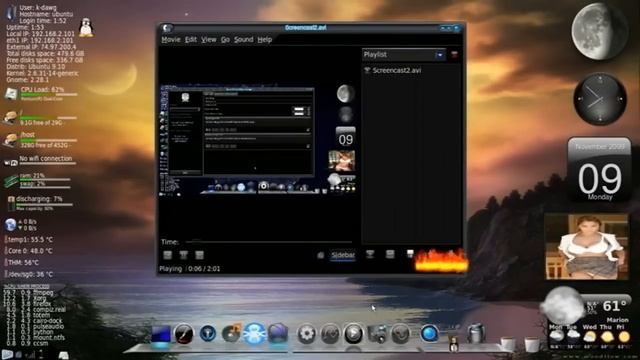
Task: Click the next track button
Action: 199,255
